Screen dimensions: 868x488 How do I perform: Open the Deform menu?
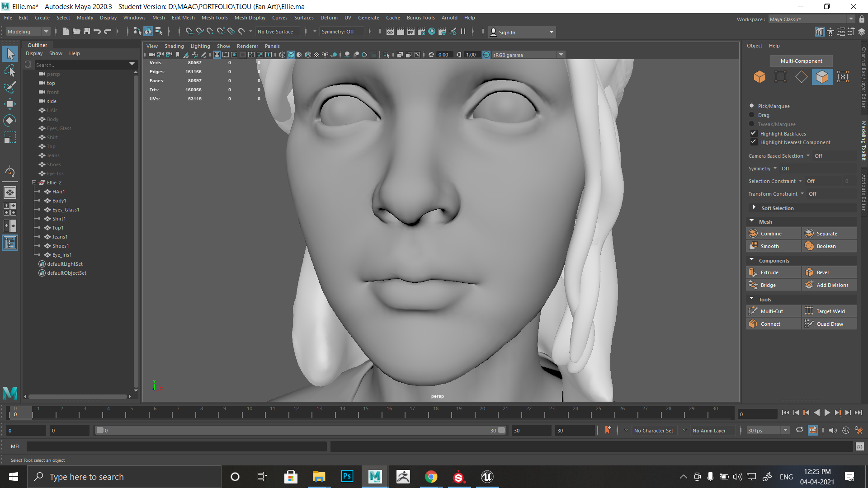[329, 18]
